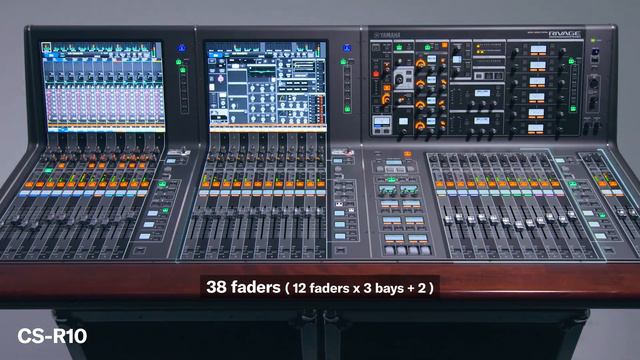Image resolution: width=640 pixels, height=360 pixels.
Task: Tap the left bay touchscreen showing channel strips
Action: click(x=104, y=87)
